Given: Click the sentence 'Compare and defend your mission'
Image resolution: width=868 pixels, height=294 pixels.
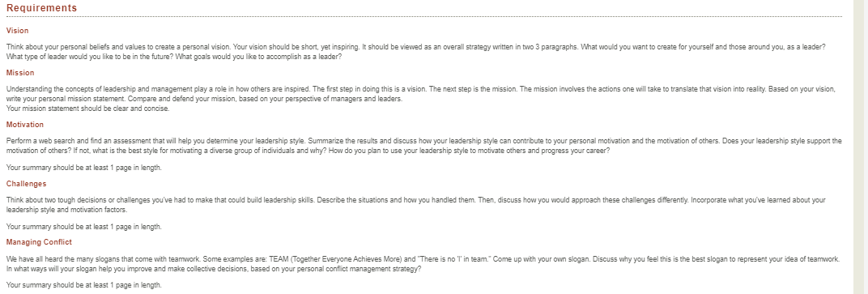Looking at the screenshot, I should pyautogui.click(x=265, y=99).
